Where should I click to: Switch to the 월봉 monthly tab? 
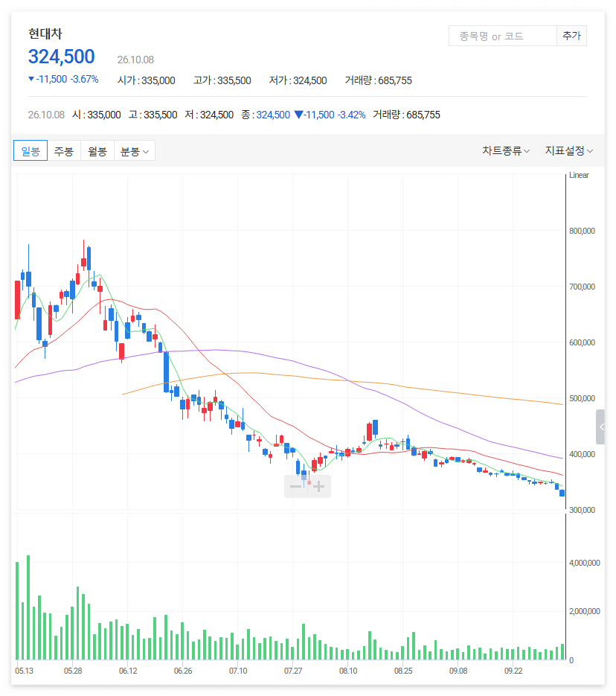click(97, 151)
